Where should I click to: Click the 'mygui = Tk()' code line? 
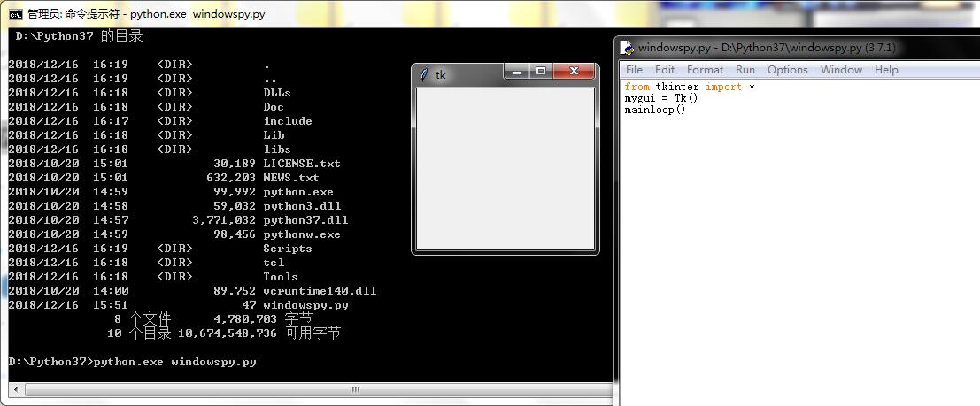(x=661, y=99)
